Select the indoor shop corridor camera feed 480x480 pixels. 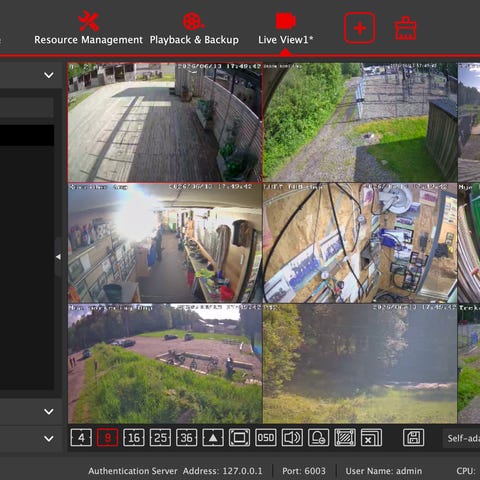coord(165,243)
